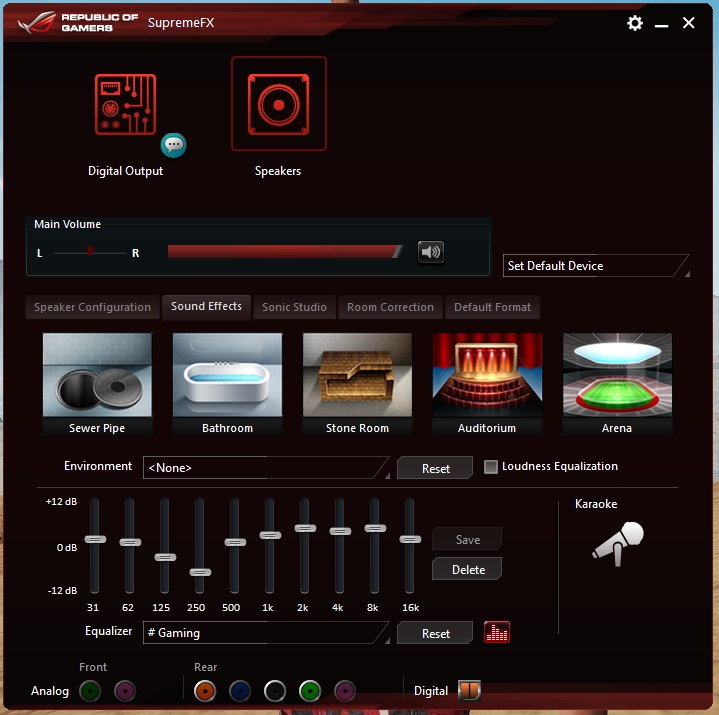Open the Set Default Device dropdown
719x715 pixels.
click(x=595, y=266)
